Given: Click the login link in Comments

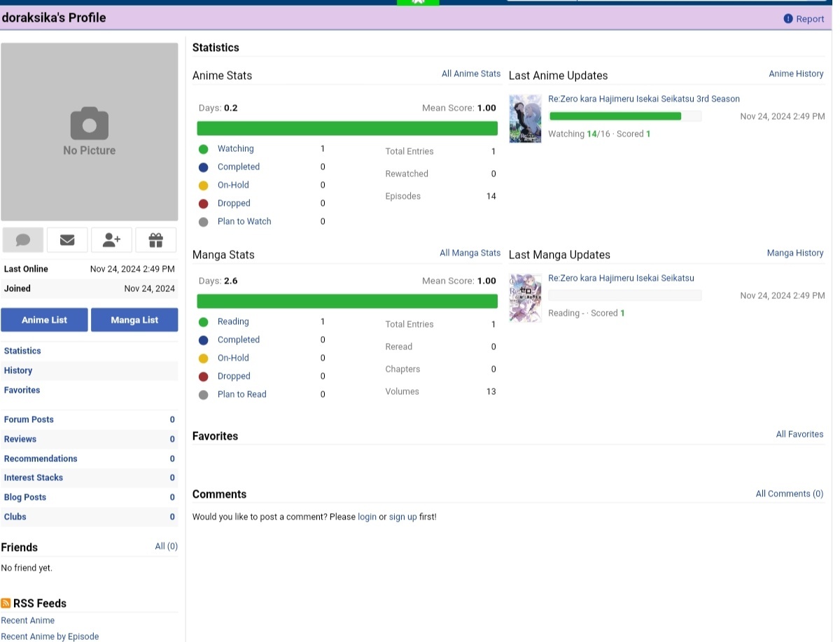Looking at the screenshot, I should [367, 517].
